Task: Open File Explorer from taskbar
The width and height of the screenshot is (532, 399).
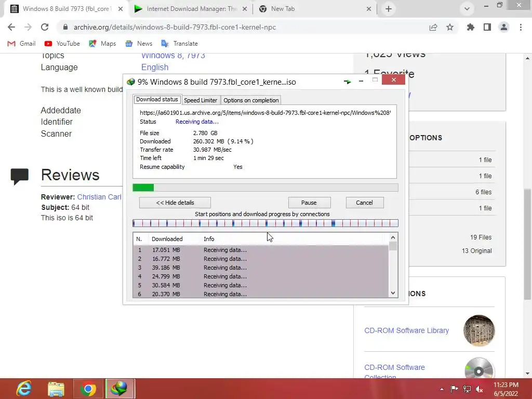Action: coord(56,389)
